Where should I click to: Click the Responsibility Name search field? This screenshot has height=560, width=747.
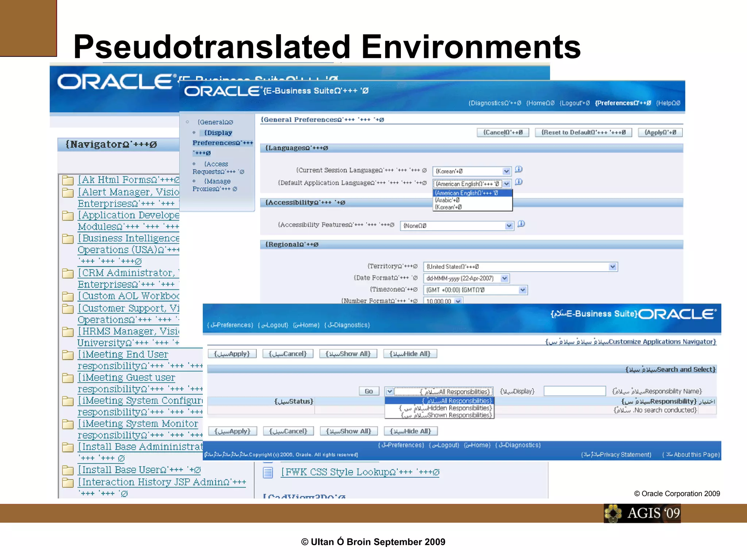574,391
